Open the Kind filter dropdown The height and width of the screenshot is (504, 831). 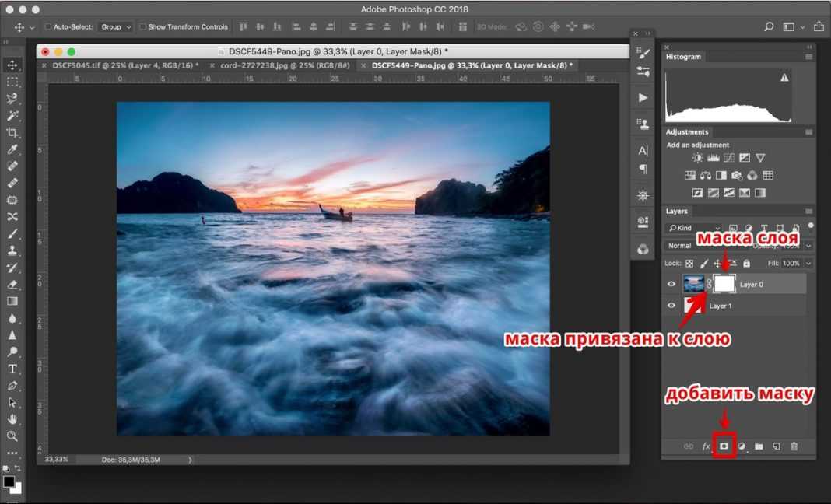[x=694, y=228]
